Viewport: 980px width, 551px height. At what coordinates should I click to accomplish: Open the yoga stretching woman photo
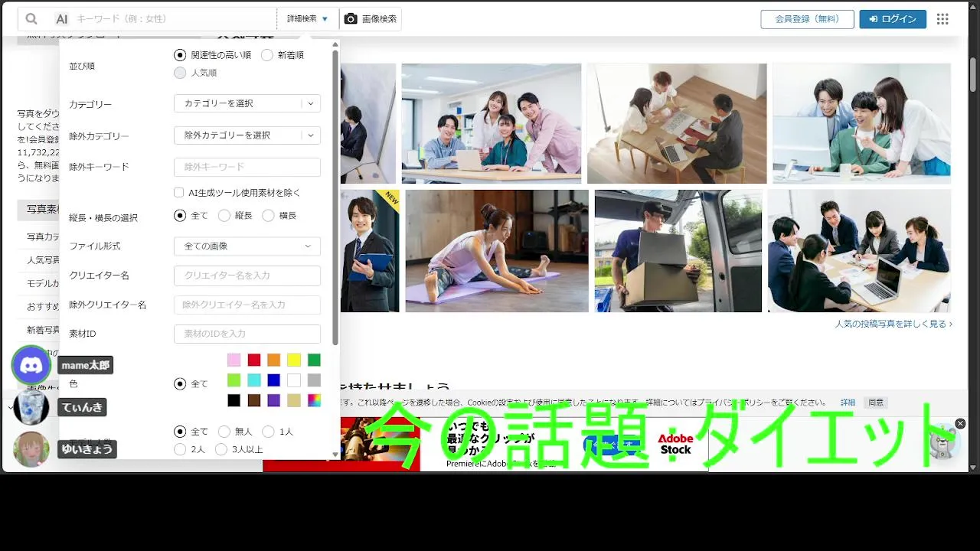[x=497, y=251]
